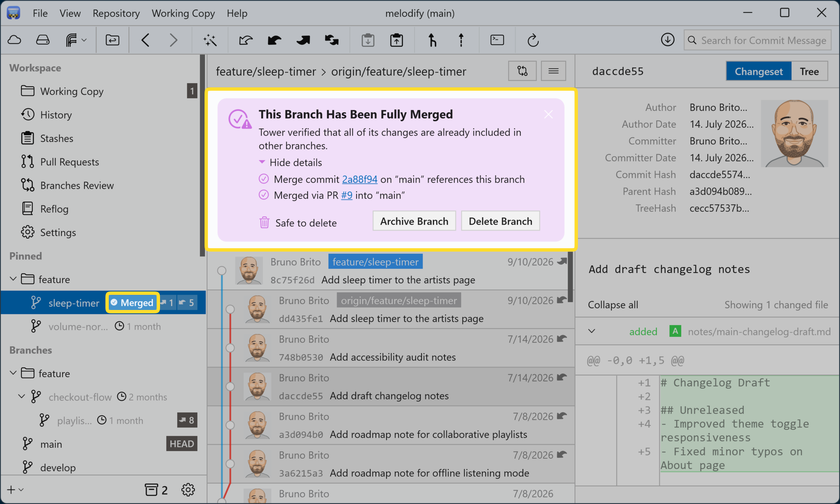Click the Merge branch icon
This screenshot has height=504, width=840.
[x=432, y=40]
